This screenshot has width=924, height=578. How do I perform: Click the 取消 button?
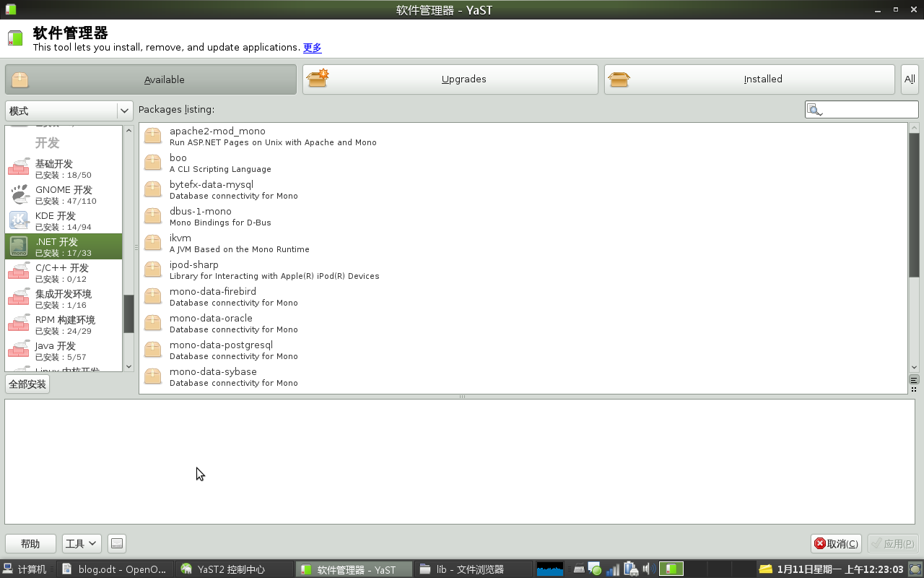point(836,543)
